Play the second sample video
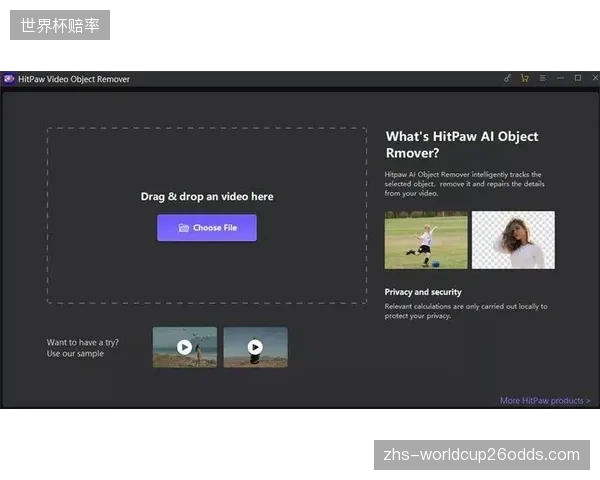 [255, 347]
